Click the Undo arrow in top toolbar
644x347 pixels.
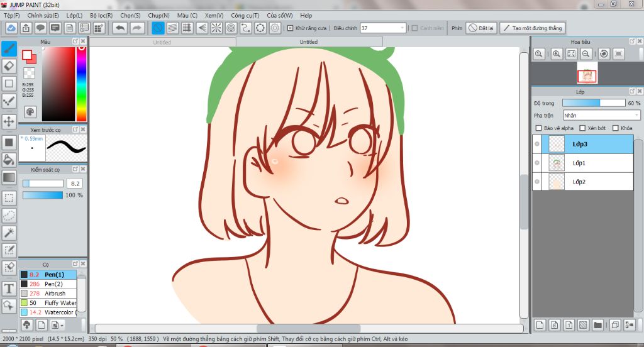(120, 28)
